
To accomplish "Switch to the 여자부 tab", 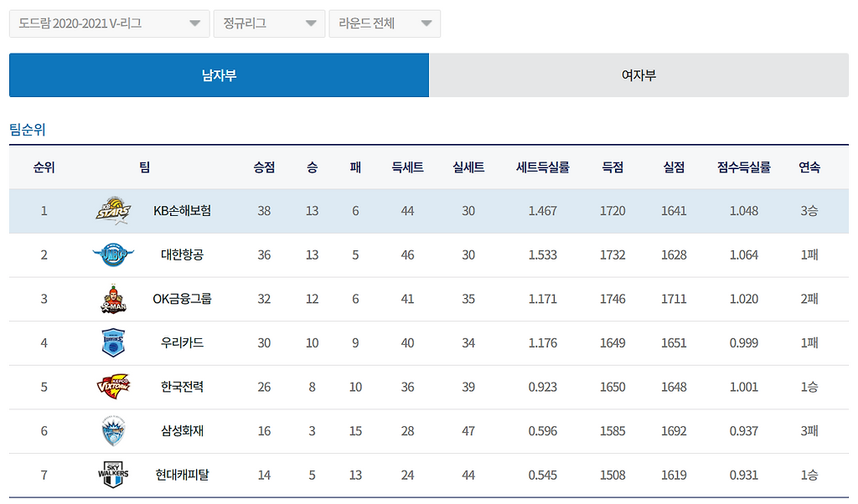I will click(638, 75).
